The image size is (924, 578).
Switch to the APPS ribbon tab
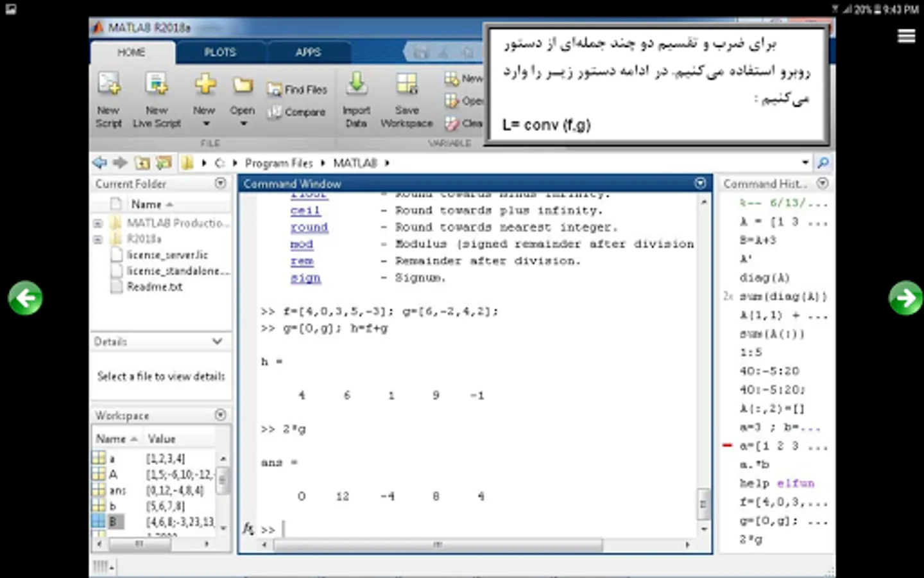(x=308, y=53)
